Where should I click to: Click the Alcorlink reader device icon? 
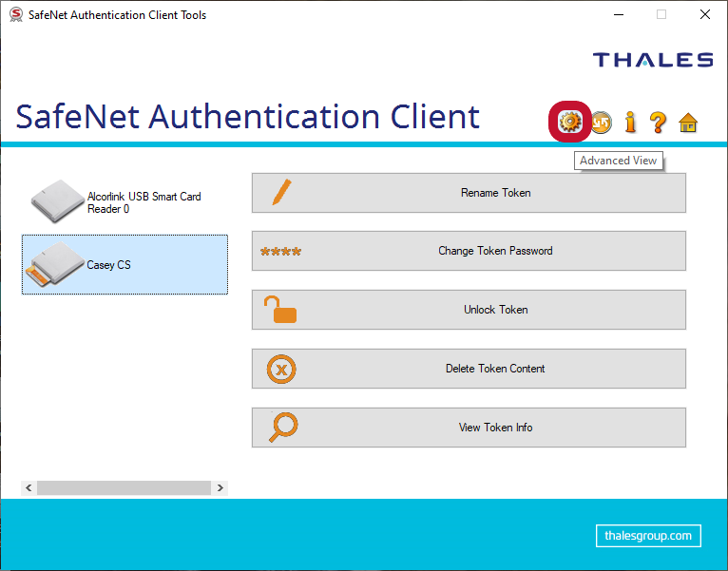58,201
